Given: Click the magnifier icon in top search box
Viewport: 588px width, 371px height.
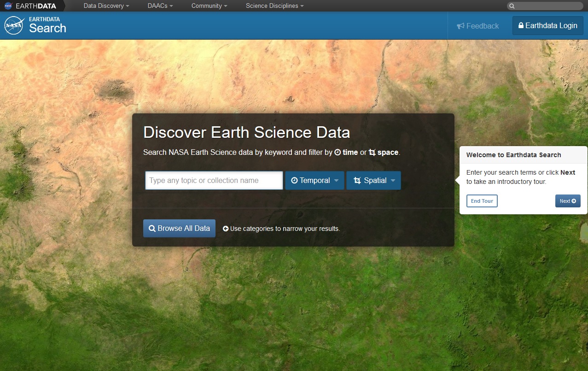Looking at the screenshot, I should pos(512,6).
